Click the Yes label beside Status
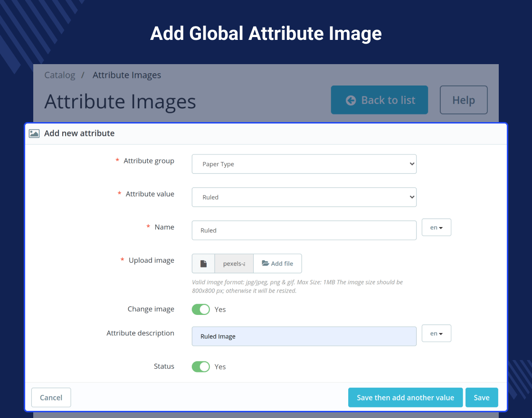The image size is (532, 418). point(220,367)
